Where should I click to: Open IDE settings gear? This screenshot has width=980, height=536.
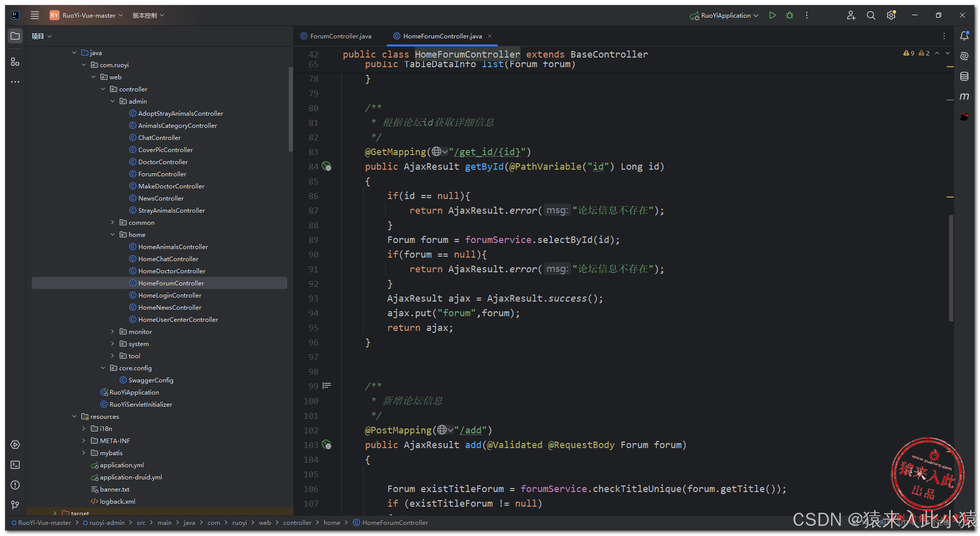click(x=891, y=15)
